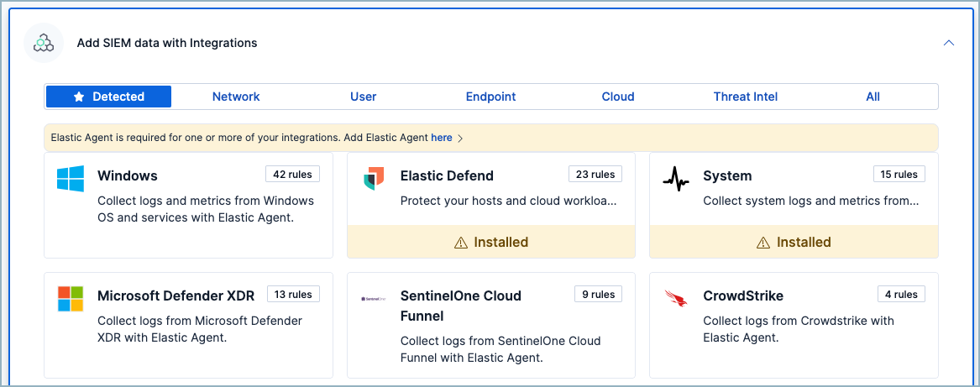980x387 pixels.
Task: Click the Microsoft Defender XDR logo
Action: point(71,298)
